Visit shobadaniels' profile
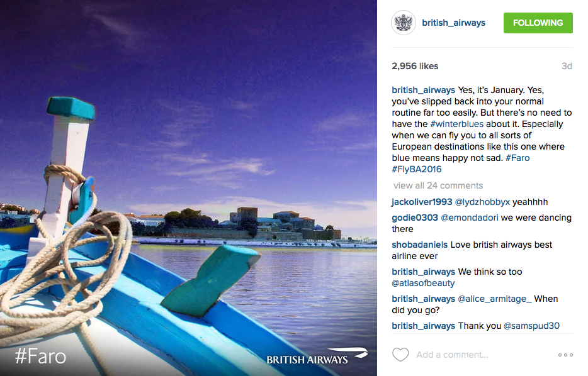This screenshot has width=588, height=376. (x=420, y=245)
